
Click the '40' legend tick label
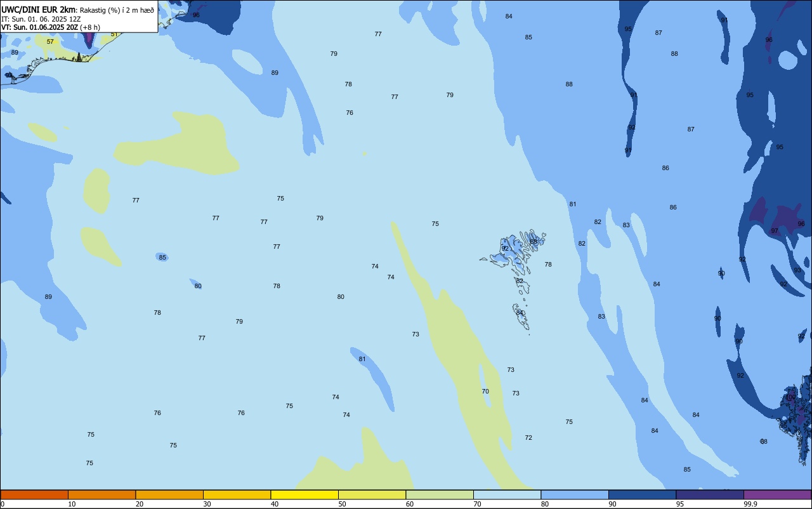[x=275, y=504]
